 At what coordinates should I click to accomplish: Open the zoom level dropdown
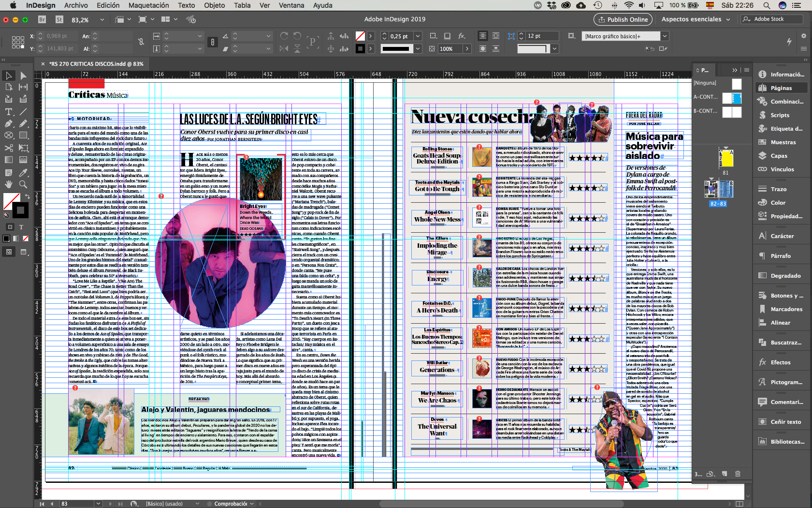[102, 20]
